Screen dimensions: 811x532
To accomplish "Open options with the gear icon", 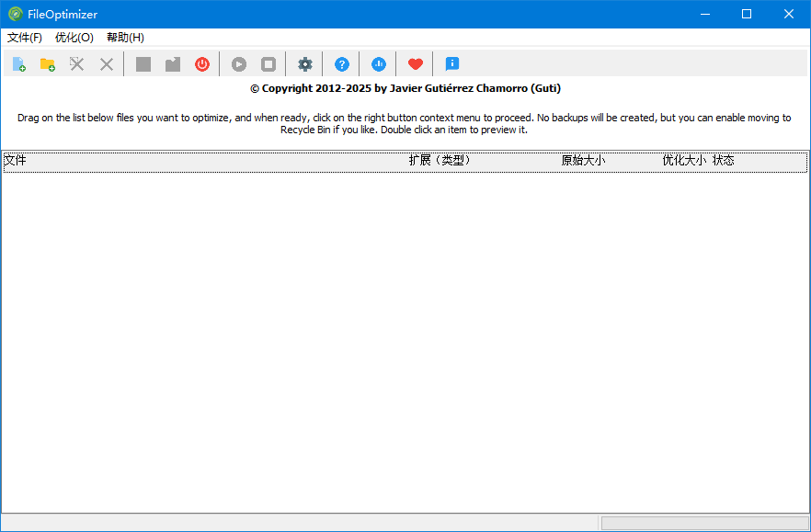I will (305, 64).
